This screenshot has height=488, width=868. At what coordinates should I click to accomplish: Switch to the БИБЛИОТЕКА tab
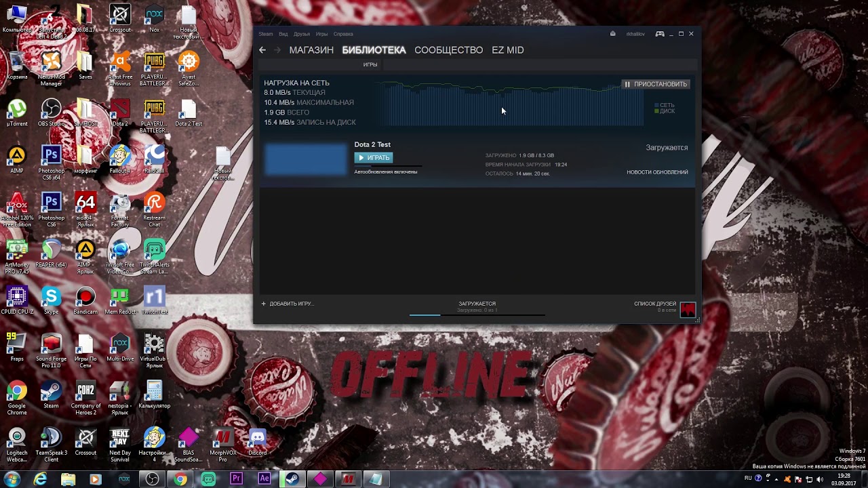tap(374, 50)
